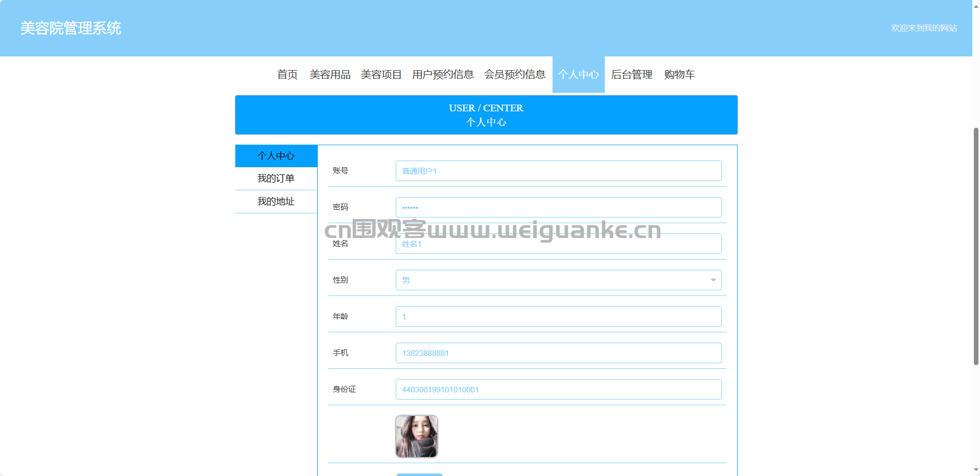
Task: Select 个人中心 in the left sidebar
Action: [x=276, y=156]
